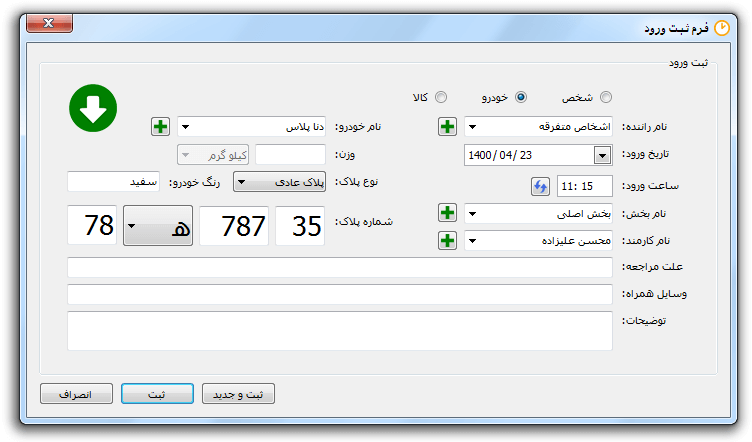Select the کالا radio button
Viewport: 752px width, 442px height.
(x=441, y=97)
